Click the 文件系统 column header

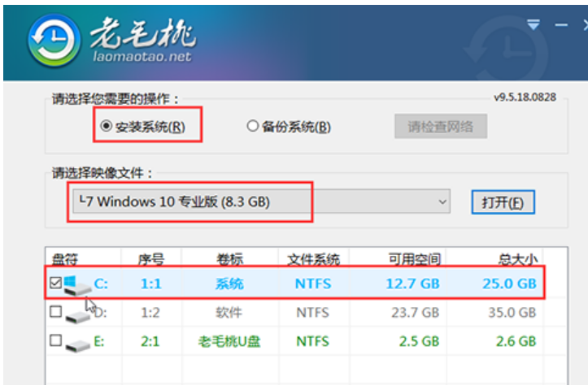click(313, 259)
